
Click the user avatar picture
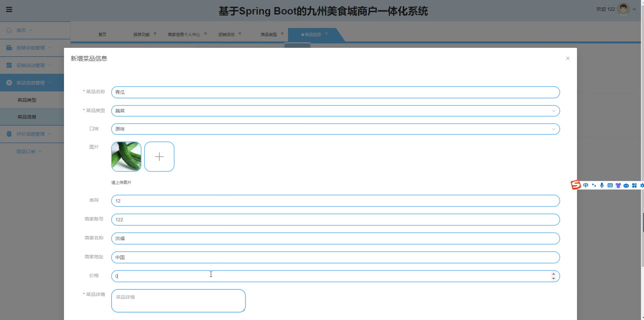pos(623,9)
